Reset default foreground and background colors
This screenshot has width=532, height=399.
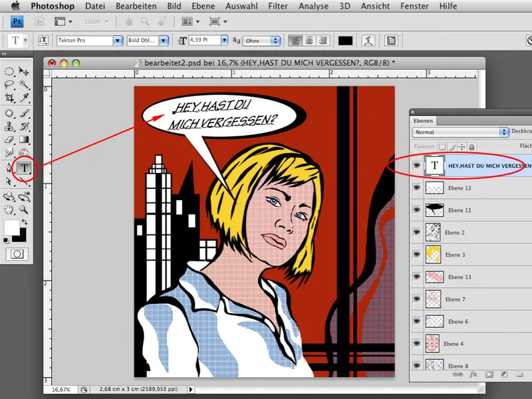tap(6, 241)
